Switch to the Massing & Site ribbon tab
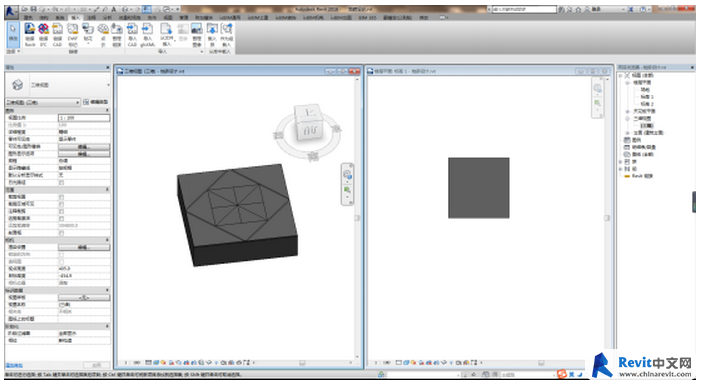The height and width of the screenshot is (386, 702). click(x=129, y=17)
